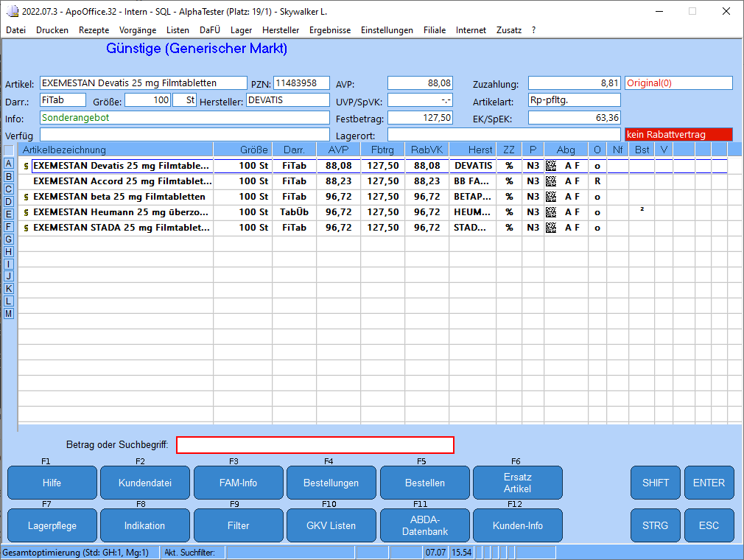Open the Rezepte menu
Image resolution: width=744 pixels, height=560 pixels.
(x=94, y=30)
